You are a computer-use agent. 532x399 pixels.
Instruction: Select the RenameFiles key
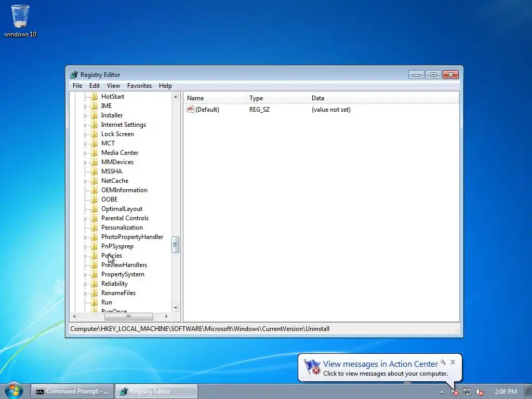point(118,293)
